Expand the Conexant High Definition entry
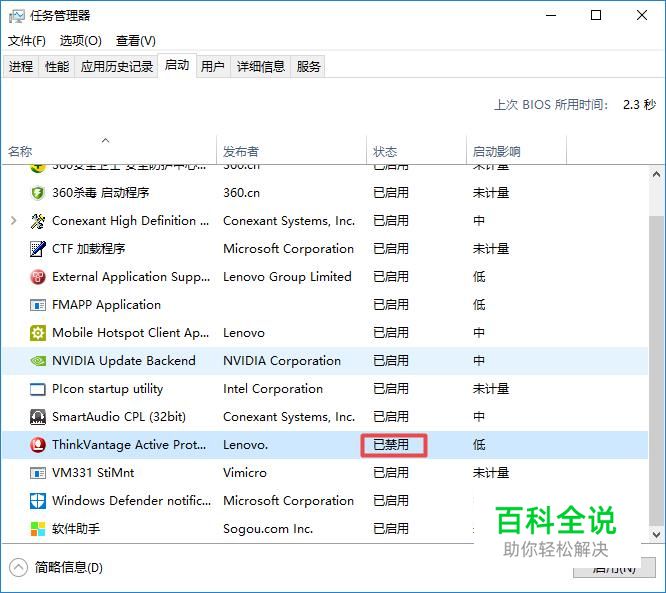 (14, 220)
